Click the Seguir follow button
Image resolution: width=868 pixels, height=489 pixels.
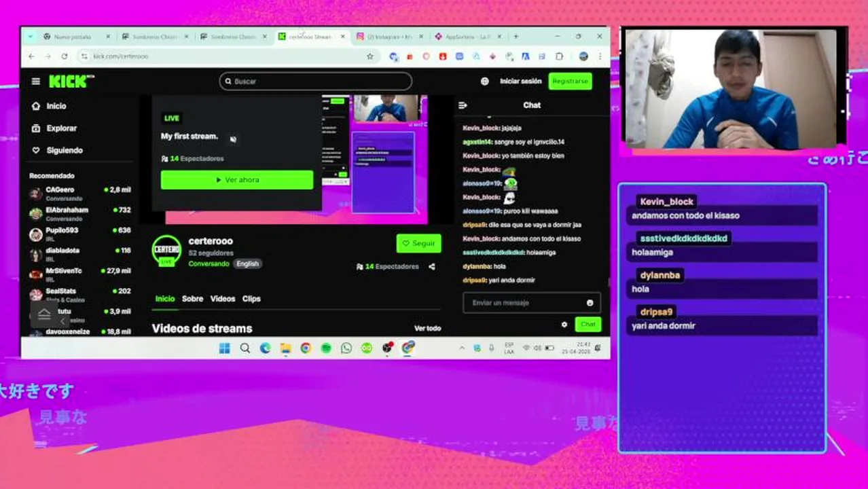point(418,243)
